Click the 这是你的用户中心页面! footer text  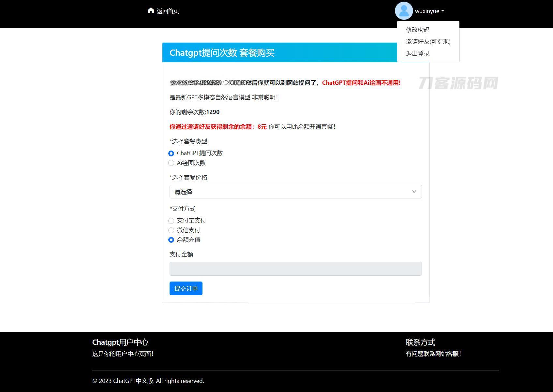123,354
